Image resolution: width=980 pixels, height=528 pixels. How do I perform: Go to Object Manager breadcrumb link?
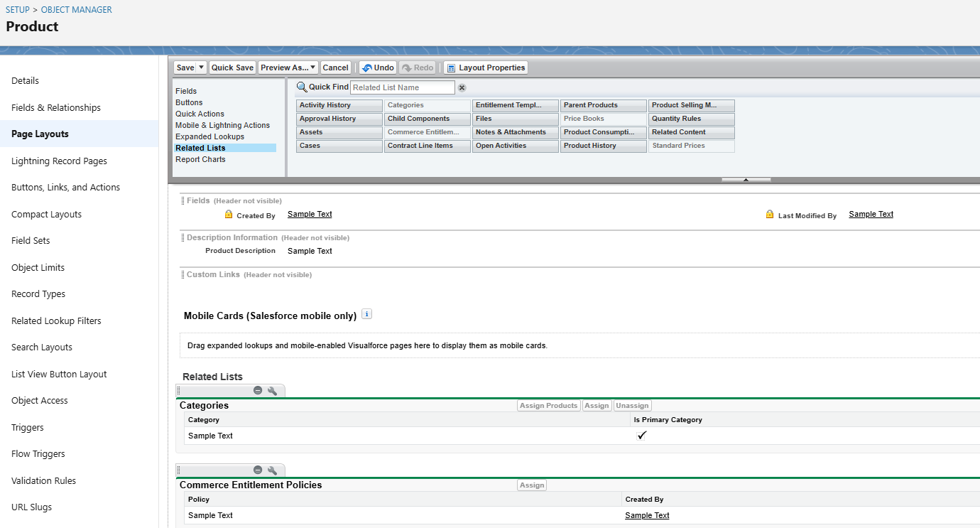[x=77, y=10]
